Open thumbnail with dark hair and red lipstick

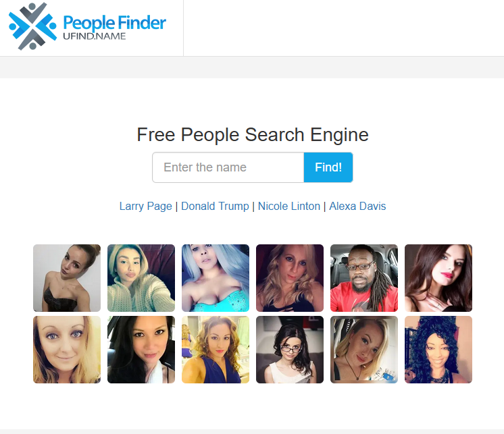click(x=438, y=278)
